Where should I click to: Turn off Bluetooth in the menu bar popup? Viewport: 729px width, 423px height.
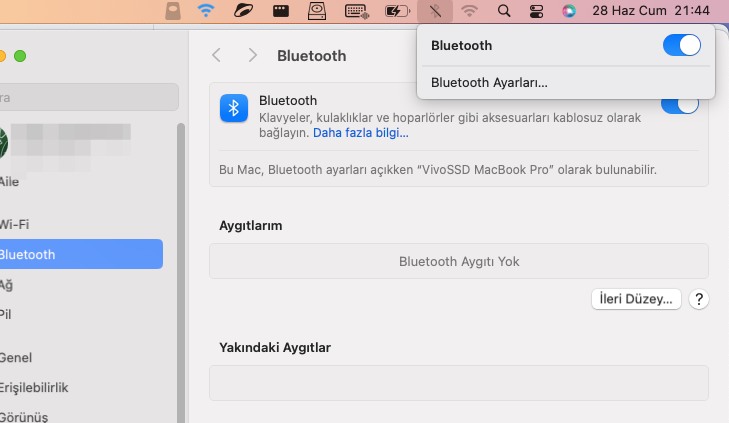point(682,45)
